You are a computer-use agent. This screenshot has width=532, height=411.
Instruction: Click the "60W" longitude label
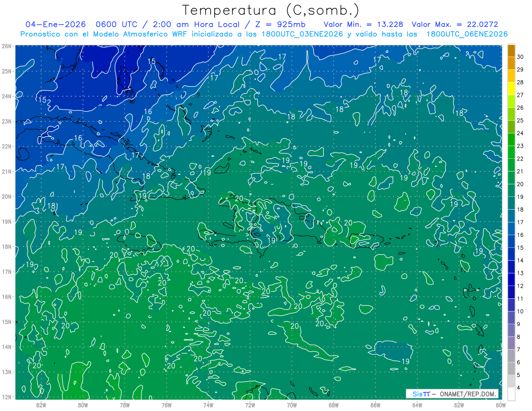tap(501, 405)
